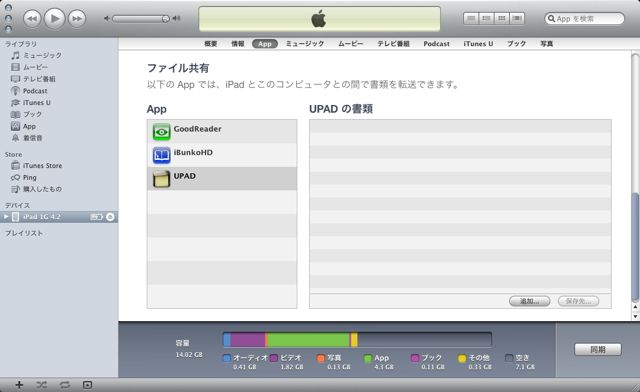Click the iBunkoHD app icon
The width and height of the screenshot is (640, 392).
coord(162,156)
